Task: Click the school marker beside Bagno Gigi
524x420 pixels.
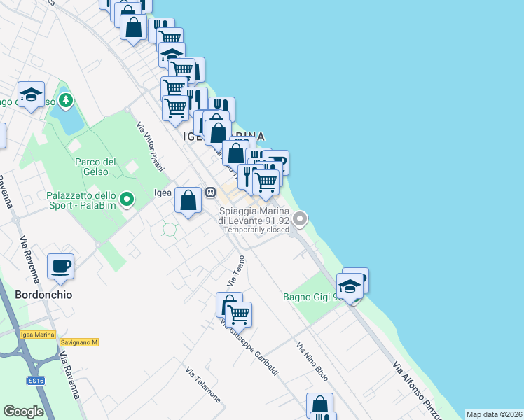Action: coord(350,287)
